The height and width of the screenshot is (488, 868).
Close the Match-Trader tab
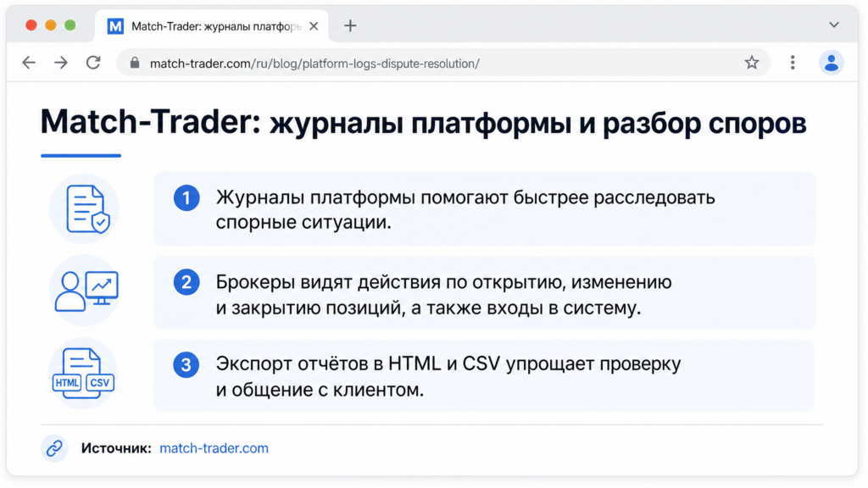pos(314,26)
